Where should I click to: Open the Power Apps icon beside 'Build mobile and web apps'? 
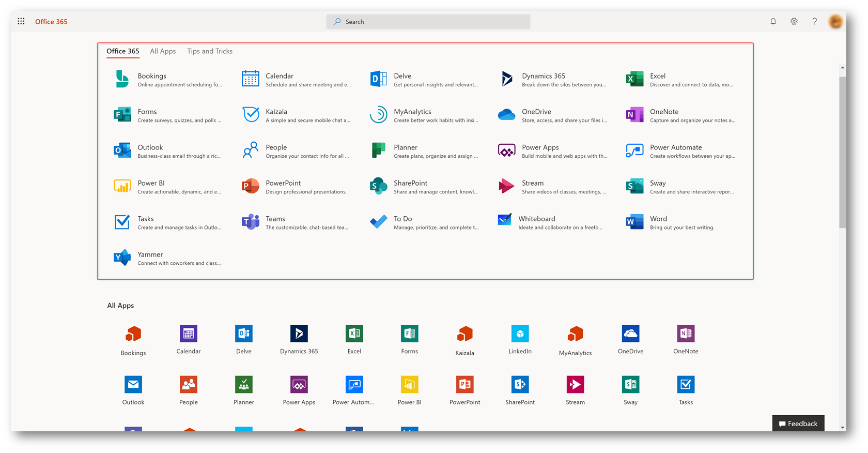click(x=507, y=150)
